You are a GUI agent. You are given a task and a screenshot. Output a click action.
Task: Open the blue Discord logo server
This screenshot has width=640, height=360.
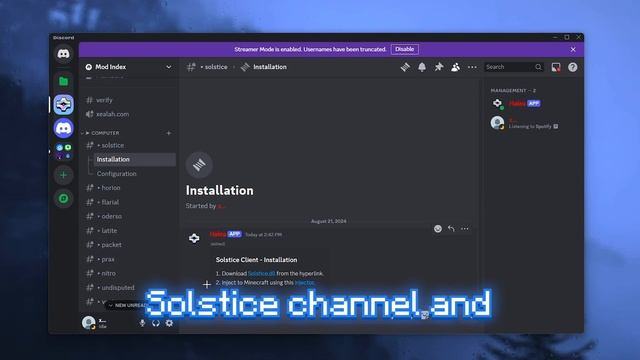[63, 128]
